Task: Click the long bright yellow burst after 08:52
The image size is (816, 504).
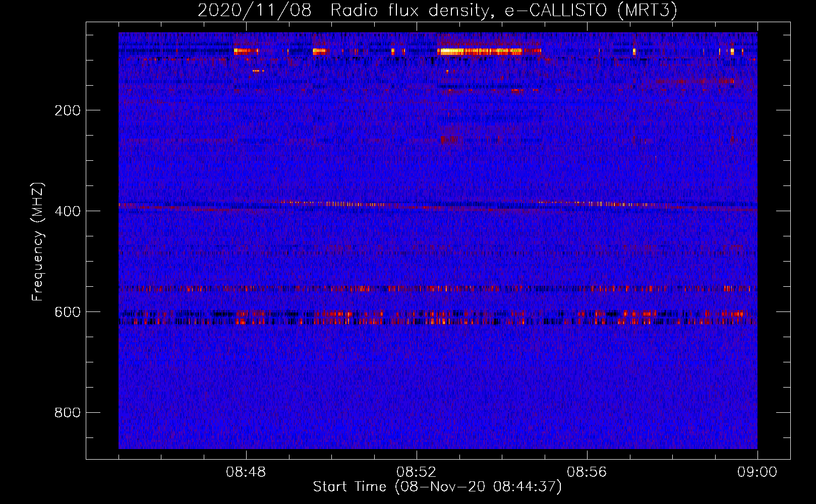Action: coord(488,51)
